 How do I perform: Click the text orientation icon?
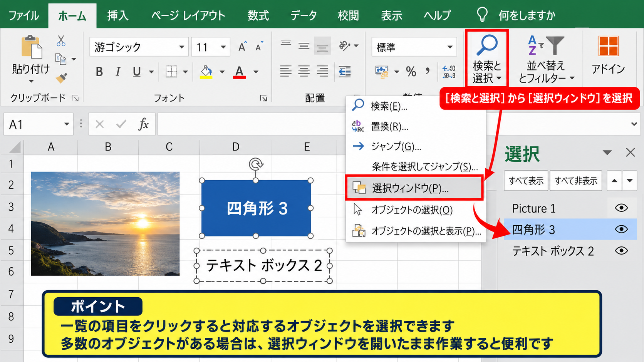pos(344,46)
